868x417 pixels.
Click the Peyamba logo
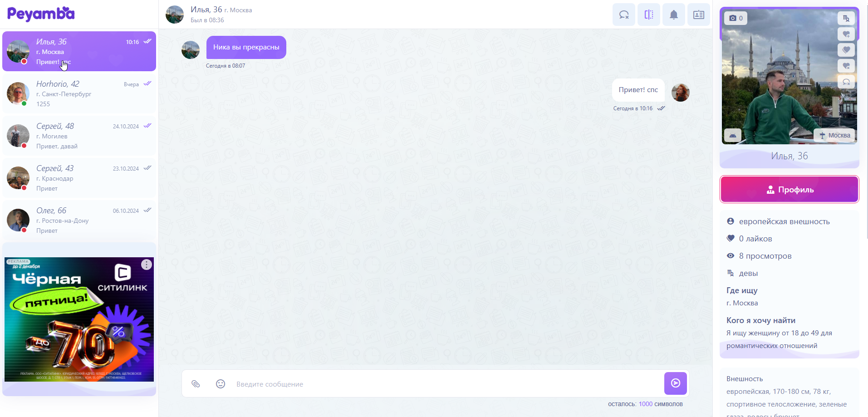click(41, 14)
